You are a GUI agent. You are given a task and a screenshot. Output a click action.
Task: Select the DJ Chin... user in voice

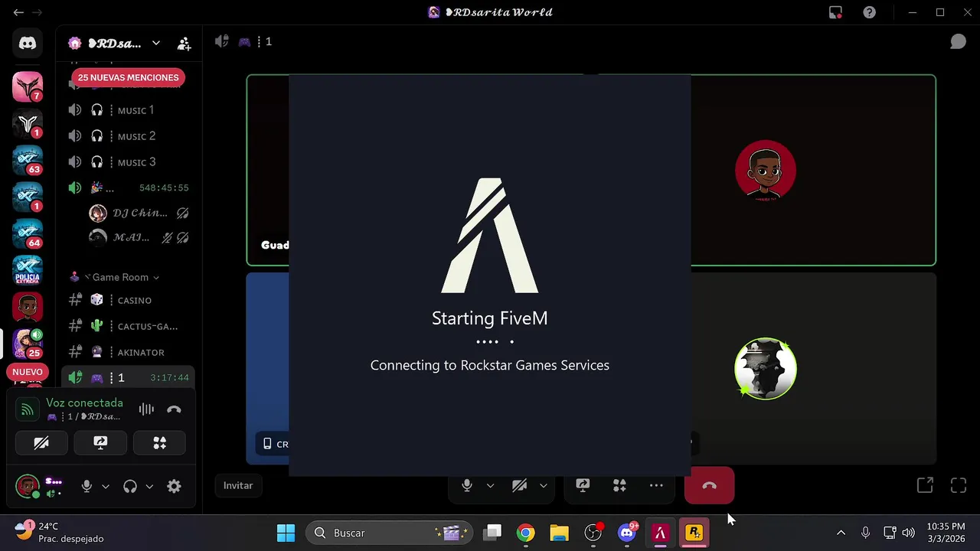click(x=138, y=213)
